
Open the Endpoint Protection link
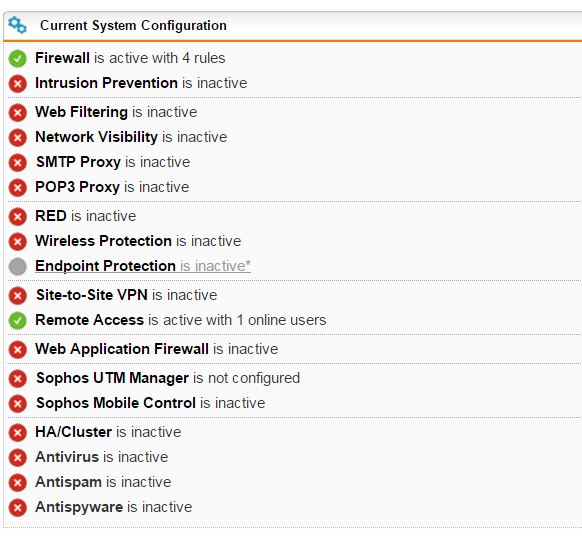[x=143, y=266]
